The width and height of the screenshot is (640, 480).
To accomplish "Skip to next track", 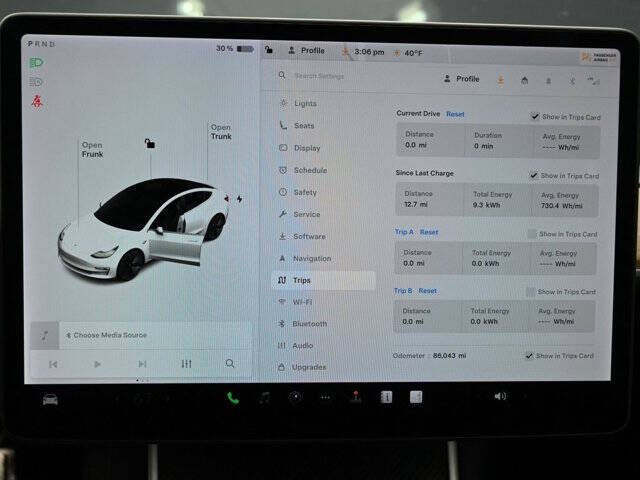I will tap(142, 363).
